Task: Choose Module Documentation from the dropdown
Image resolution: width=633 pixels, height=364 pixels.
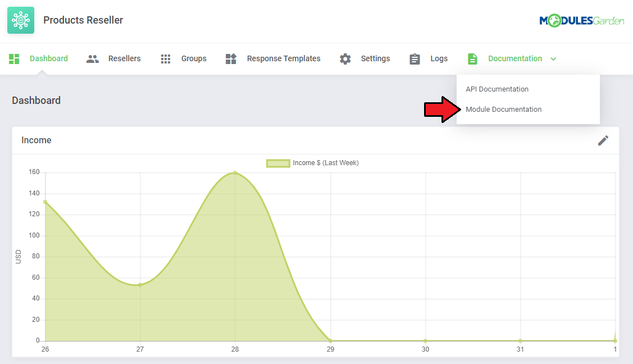Action: point(504,110)
